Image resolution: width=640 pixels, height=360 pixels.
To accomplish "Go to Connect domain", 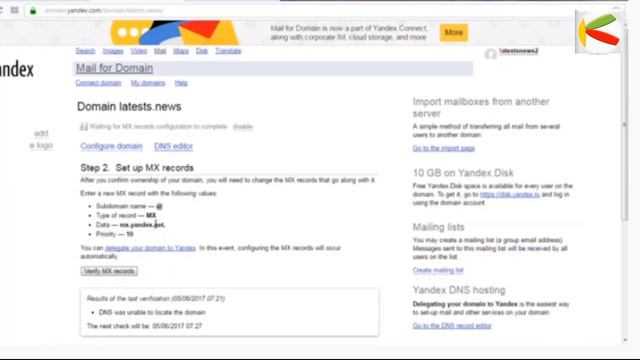I will 98,83.
